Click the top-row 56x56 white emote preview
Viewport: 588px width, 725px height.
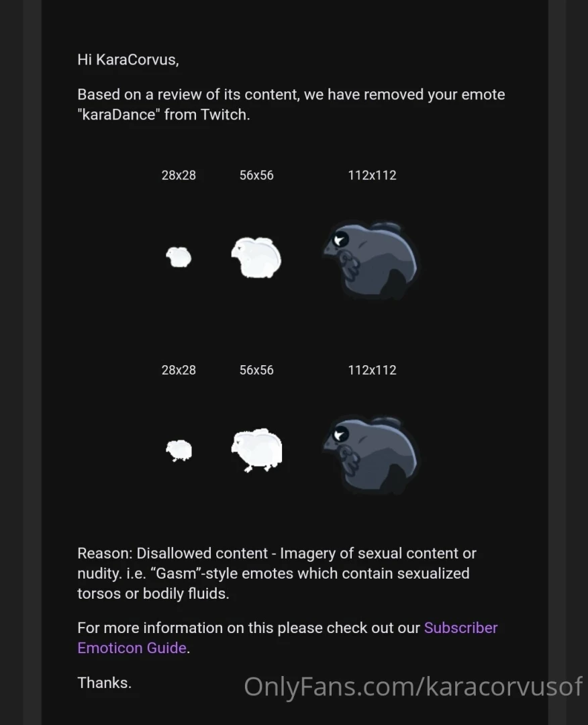point(256,258)
